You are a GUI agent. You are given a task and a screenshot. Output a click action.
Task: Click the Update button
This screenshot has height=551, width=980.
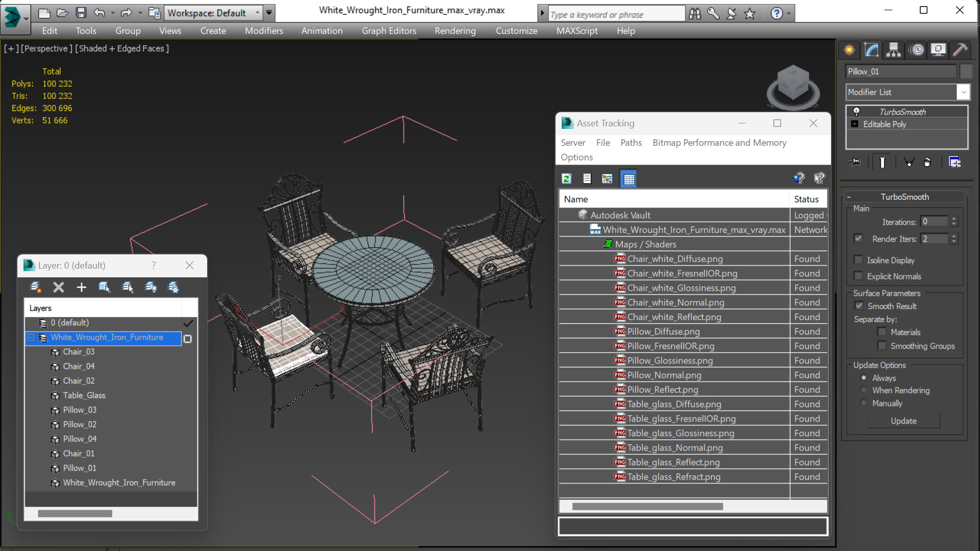click(903, 421)
